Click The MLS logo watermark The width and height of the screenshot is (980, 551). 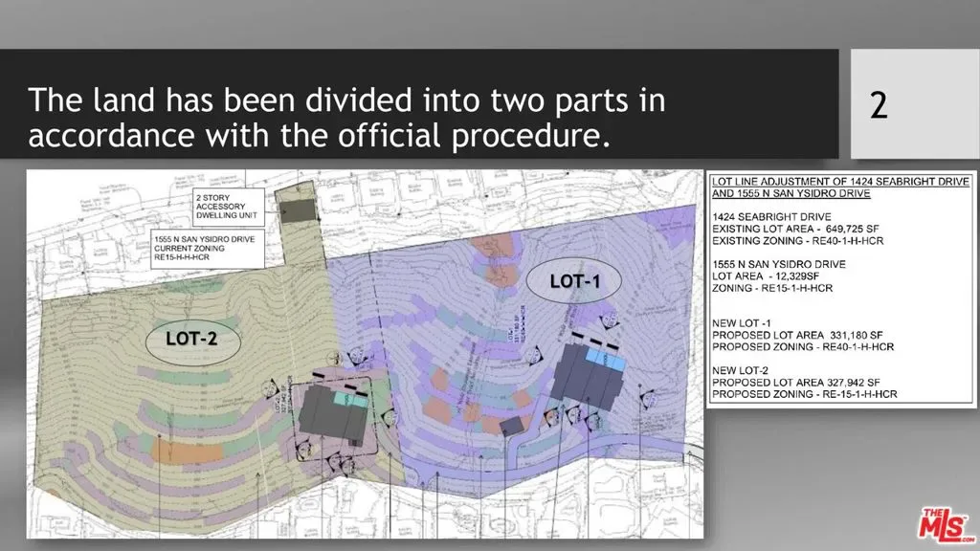coord(942,526)
